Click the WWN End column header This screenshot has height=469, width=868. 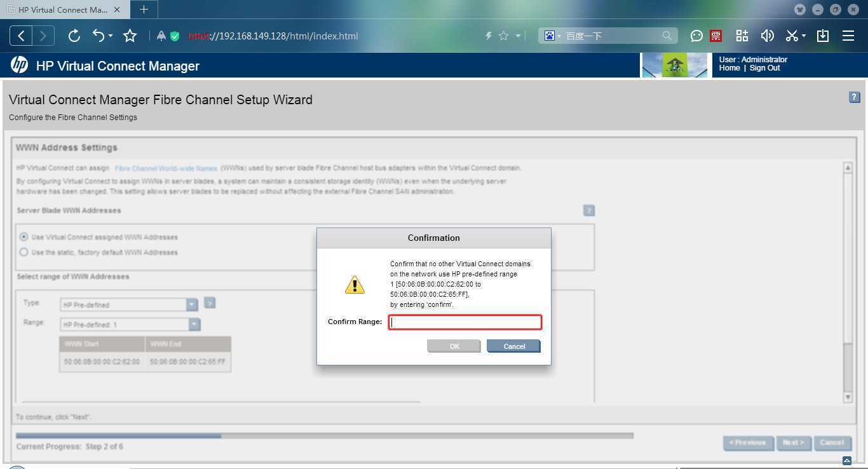[x=188, y=344]
